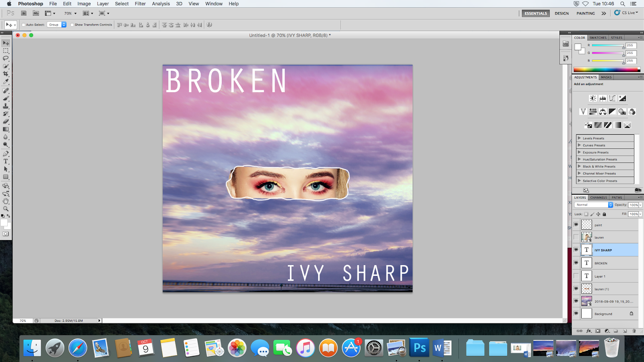Add a Curves adjustment
This screenshot has width=644, height=362.
[x=612, y=98]
